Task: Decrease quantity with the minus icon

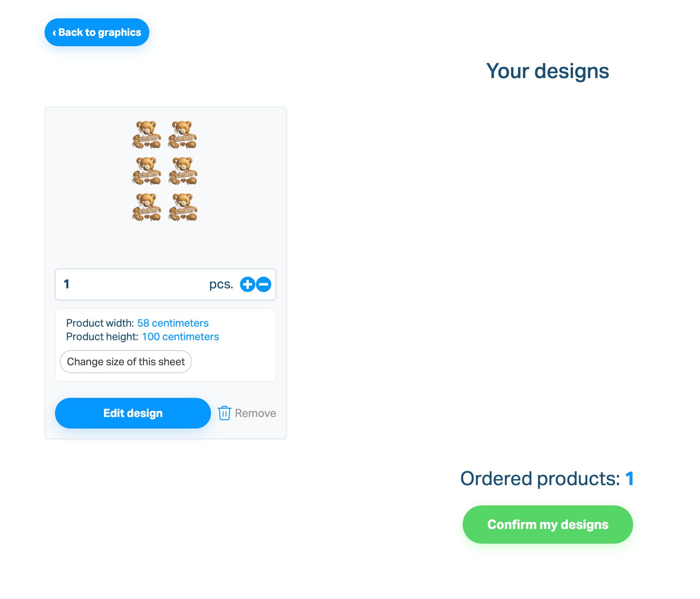Action: click(264, 284)
